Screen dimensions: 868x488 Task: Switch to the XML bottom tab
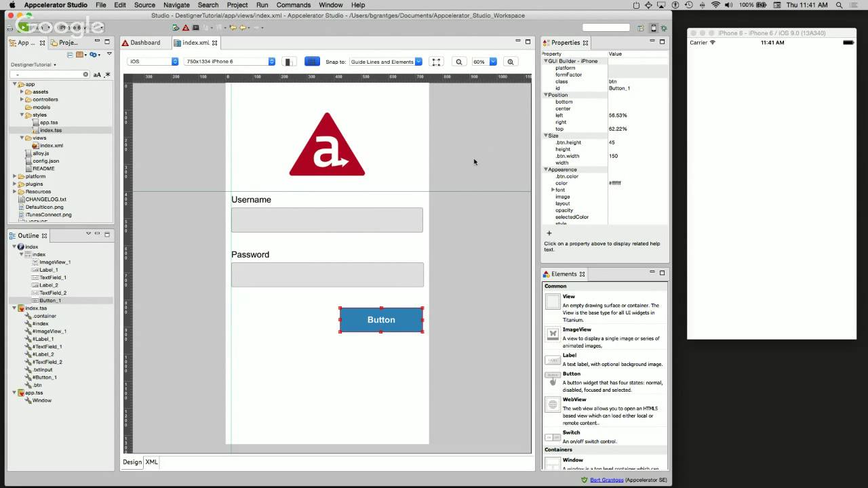click(151, 462)
